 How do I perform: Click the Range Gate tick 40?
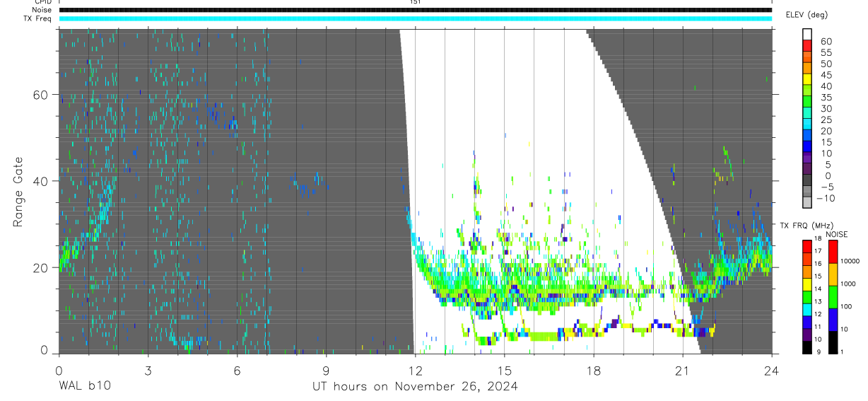40,181
